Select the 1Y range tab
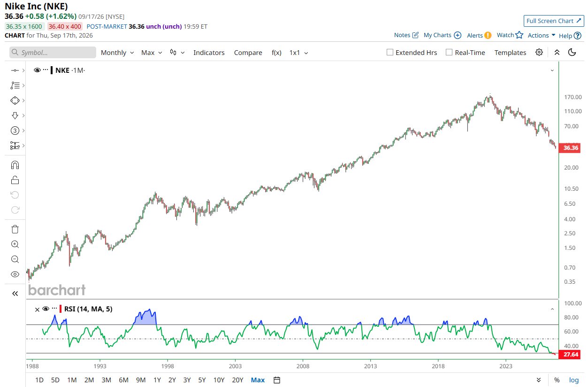This screenshot has width=588, height=387. click(x=157, y=380)
